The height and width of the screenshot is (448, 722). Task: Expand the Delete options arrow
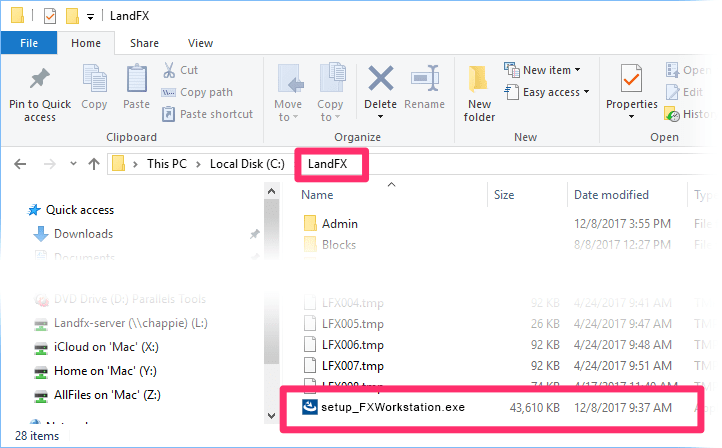[x=380, y=117]
